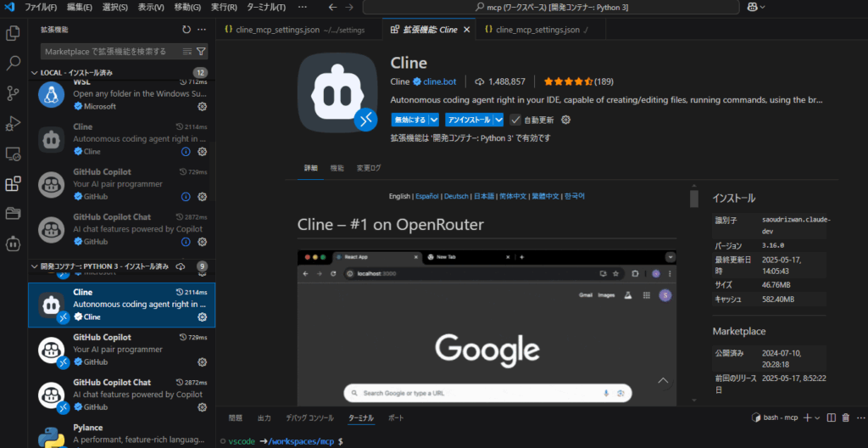The height and width of the screenshot is (448, 868).
Task: Open the 移動(G) menu
Action: pyautogui.click(x=187, y=7)
